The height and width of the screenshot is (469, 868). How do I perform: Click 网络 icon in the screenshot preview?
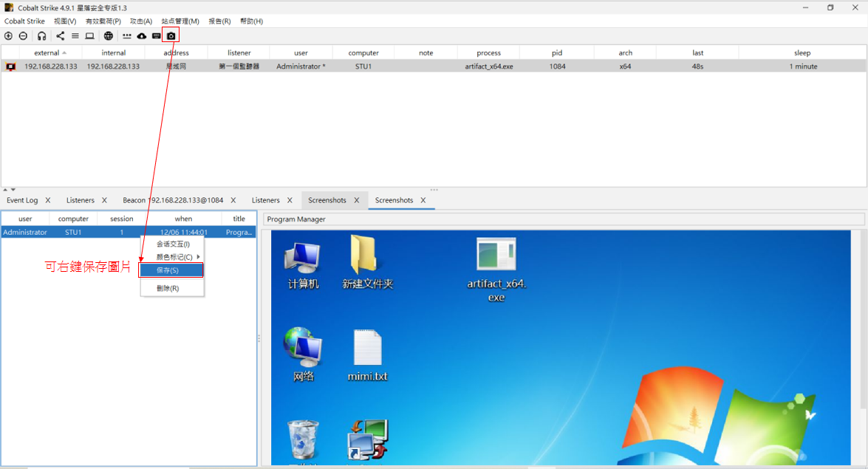point(303,355)
